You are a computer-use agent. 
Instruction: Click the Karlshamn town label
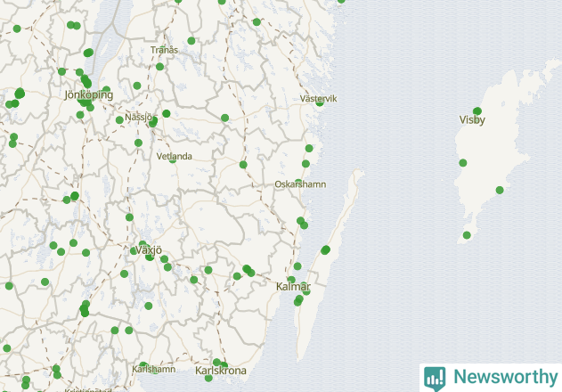(x=154, y=369)
